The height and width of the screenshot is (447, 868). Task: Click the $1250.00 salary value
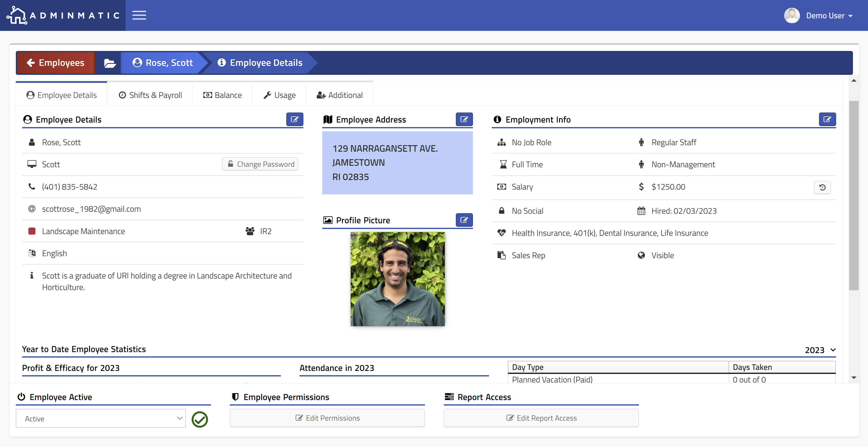click(x=668, y=187)
